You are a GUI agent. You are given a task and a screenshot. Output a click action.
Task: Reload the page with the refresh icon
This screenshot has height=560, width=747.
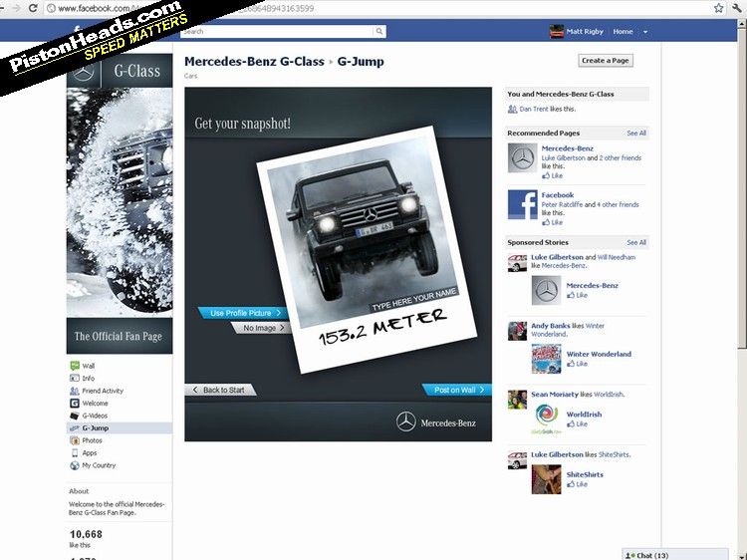33,8
